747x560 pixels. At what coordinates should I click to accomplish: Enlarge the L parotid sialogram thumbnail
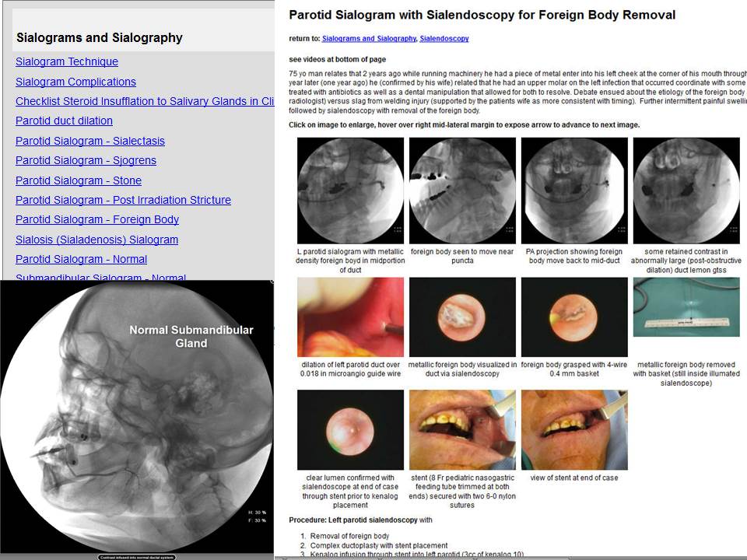[x=350, y=191]
